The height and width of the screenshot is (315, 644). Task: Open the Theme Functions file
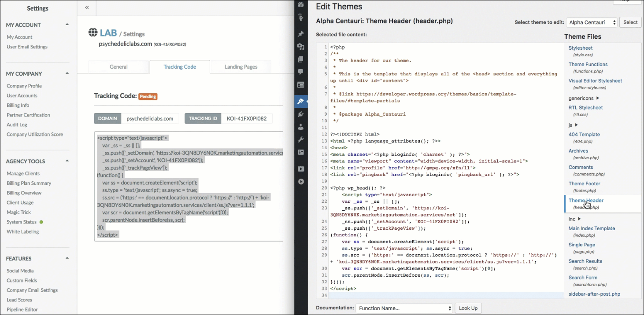coord(588,64)
